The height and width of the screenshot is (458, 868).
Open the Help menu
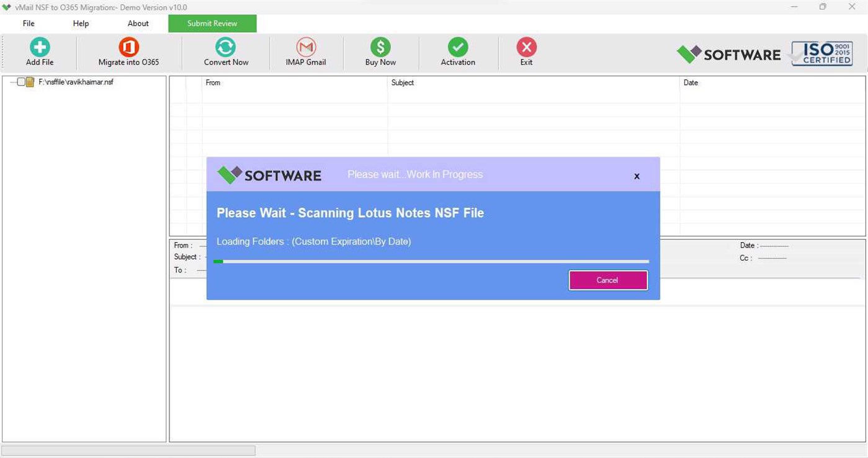80,23
